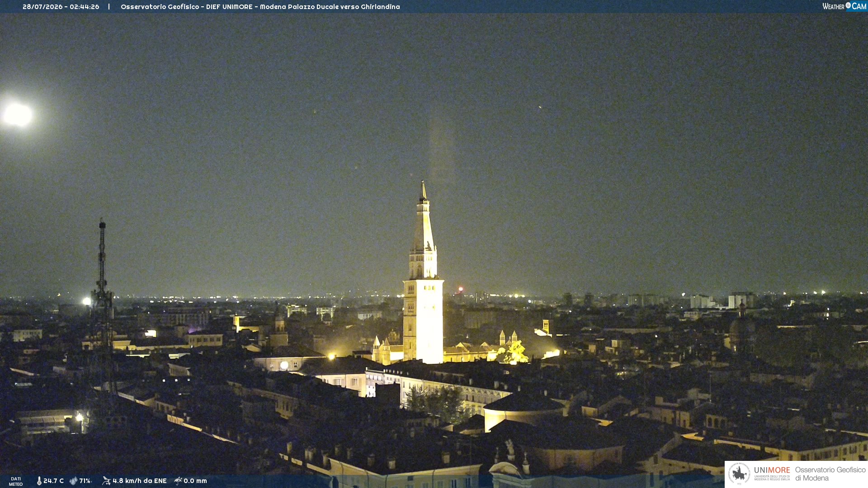
Task: Select the 24.7 C temperature reading
Action: coord(53,481)
